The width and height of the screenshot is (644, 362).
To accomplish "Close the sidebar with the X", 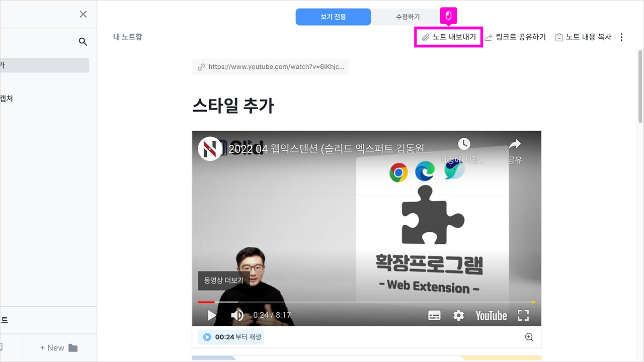I will coord(83,14).
